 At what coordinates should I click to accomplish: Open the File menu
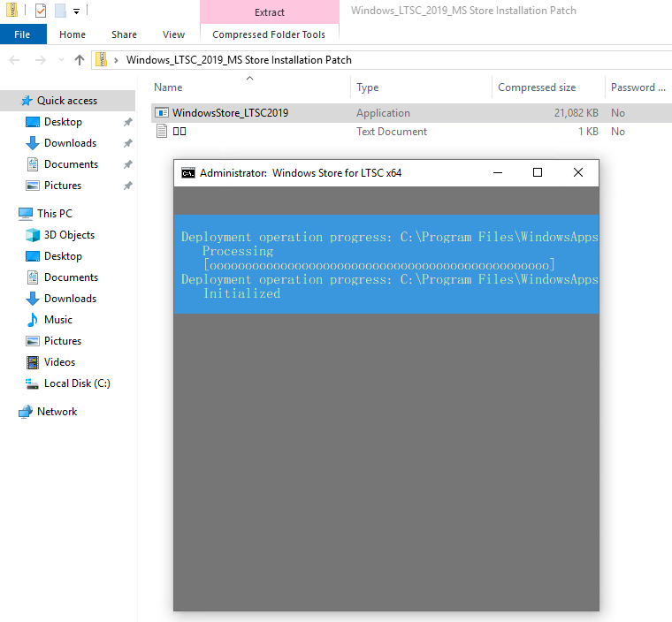(22, 34)
